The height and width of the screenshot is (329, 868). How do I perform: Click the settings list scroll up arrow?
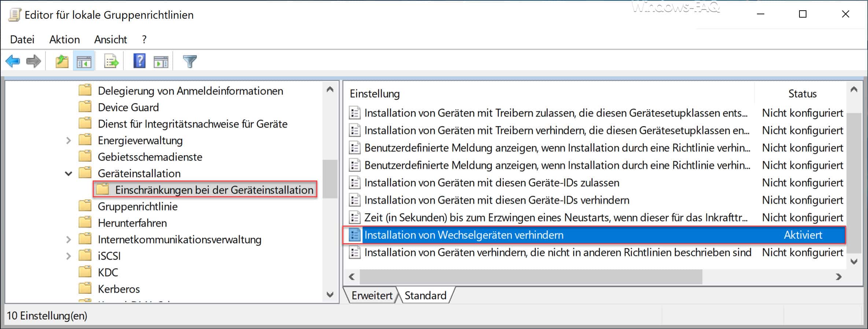click(x=854, y=89)
